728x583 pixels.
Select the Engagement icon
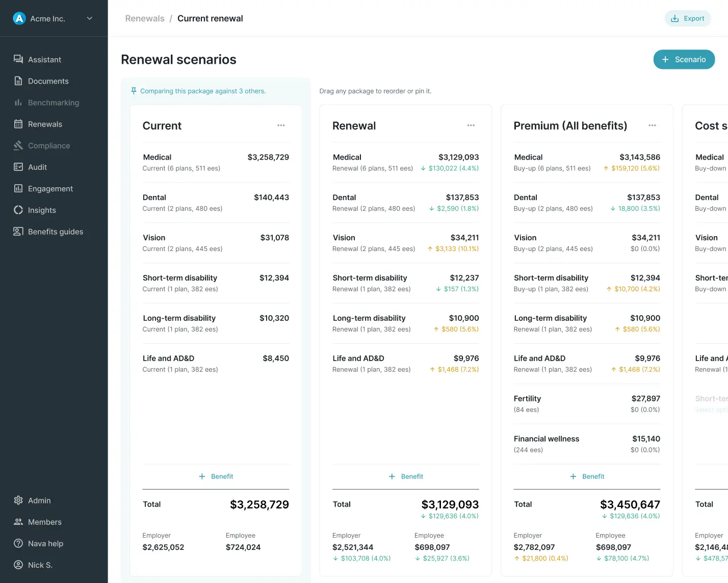click(18, 188)
